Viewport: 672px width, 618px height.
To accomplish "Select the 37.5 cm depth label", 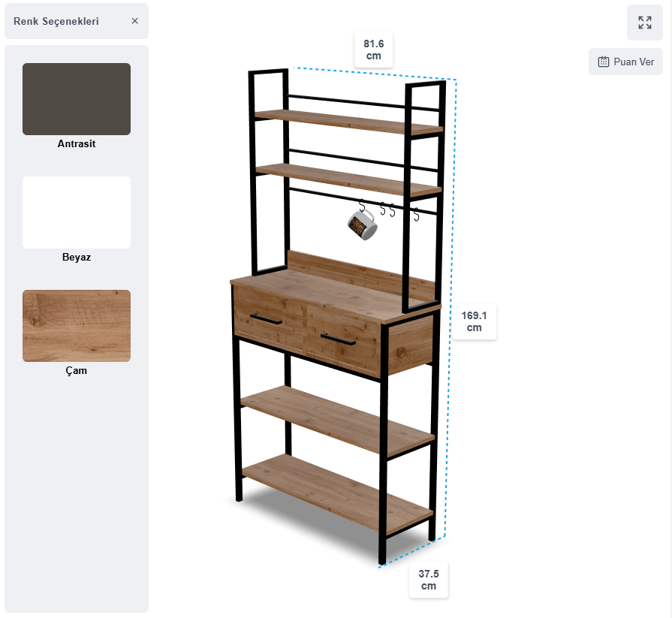I will pos(429,580).
